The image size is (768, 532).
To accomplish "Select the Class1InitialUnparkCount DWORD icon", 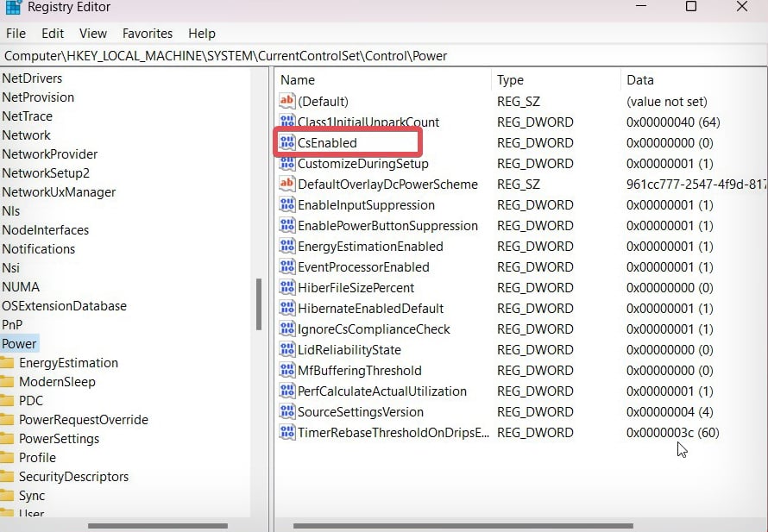I will 287,122.
